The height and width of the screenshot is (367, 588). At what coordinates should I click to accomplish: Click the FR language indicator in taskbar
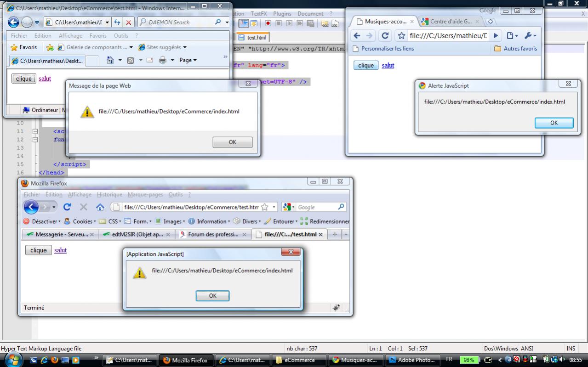449,360
